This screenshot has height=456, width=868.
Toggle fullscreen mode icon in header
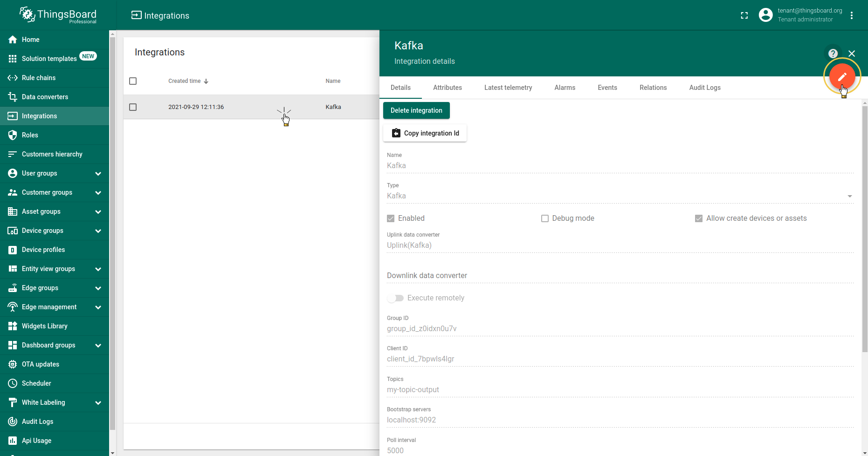tap(744, 15)
